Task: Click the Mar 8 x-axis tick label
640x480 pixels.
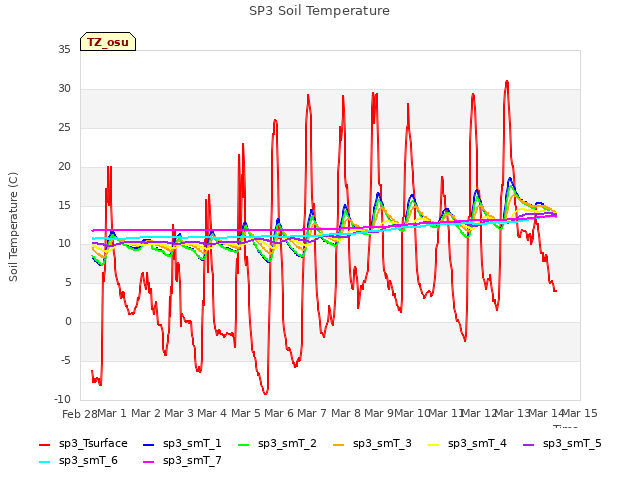Action: (346, 413)
